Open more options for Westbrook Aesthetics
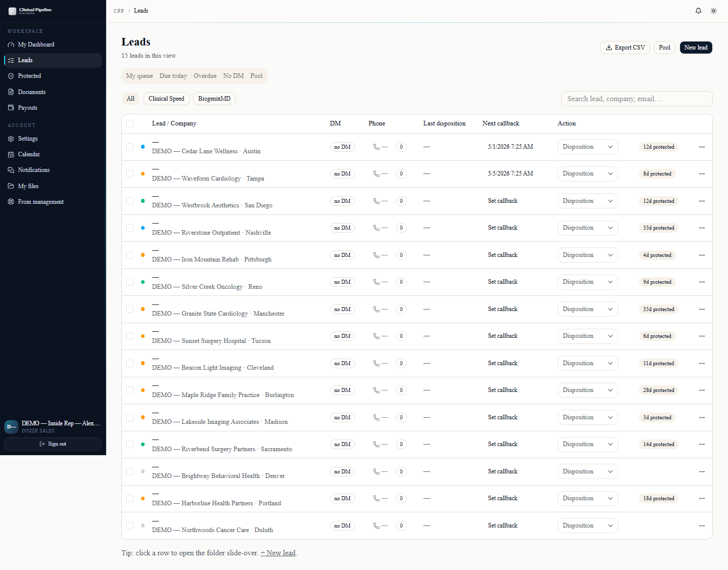The image size is (728, 570). pyautogui.click(x=702, y=201)
